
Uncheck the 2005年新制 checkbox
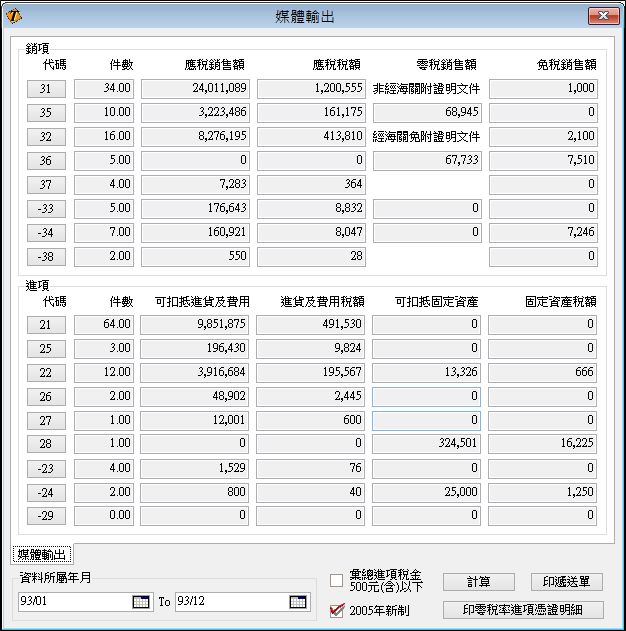coord(337,610)
